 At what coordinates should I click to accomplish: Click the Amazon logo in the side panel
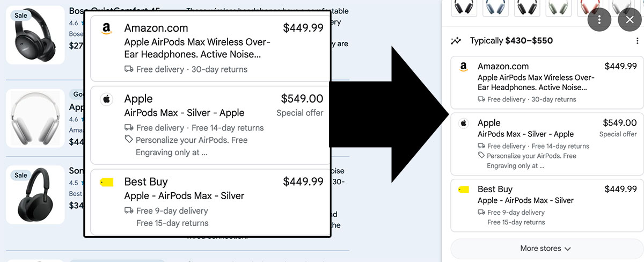(x=464, y=67)
